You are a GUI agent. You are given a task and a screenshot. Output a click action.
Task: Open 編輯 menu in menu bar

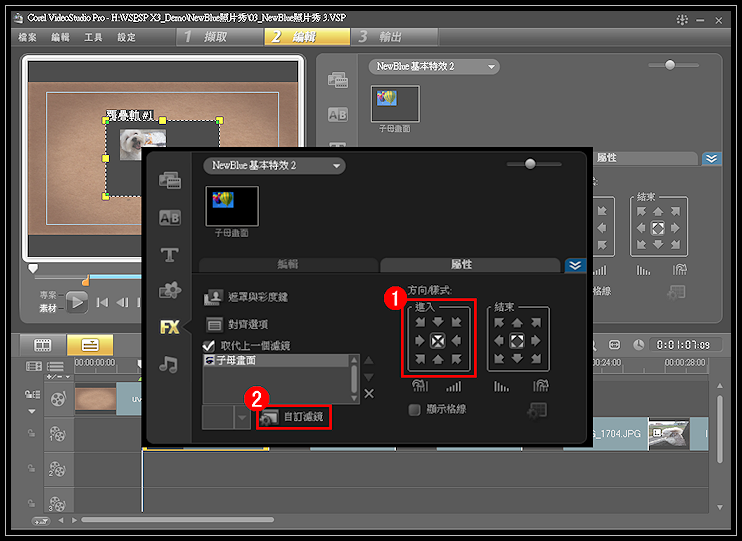[60, 37]
